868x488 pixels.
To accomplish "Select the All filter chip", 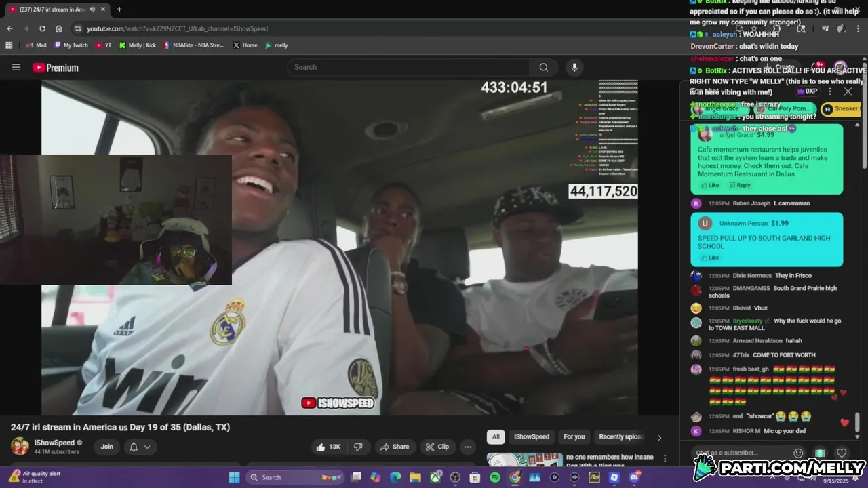I will click(x=496, y=436).
